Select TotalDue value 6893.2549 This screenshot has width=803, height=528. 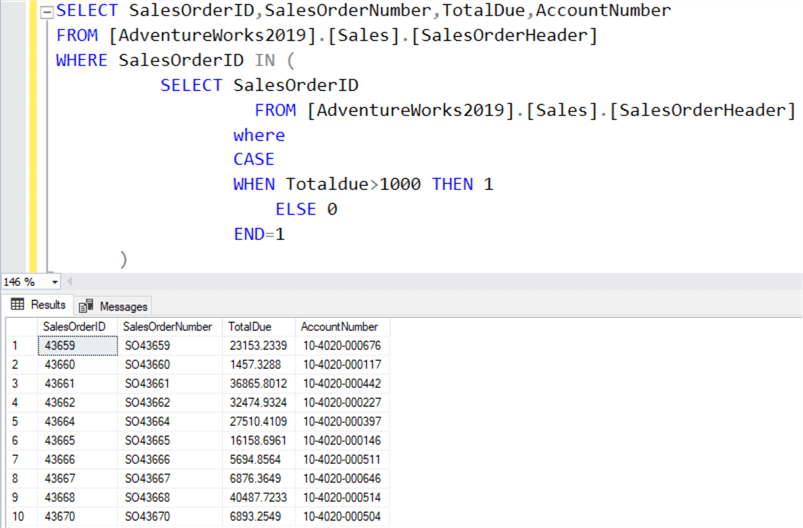(259, 516)
